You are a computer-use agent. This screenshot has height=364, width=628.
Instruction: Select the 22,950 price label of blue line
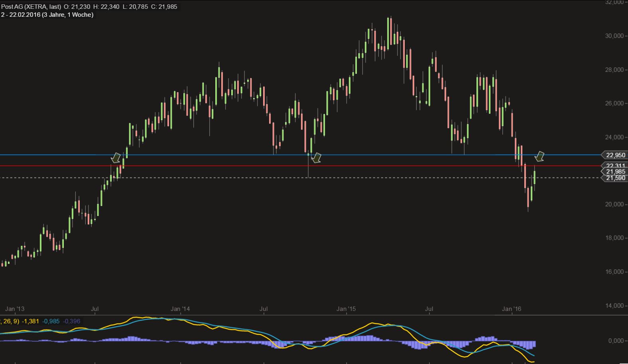point(615,155)
